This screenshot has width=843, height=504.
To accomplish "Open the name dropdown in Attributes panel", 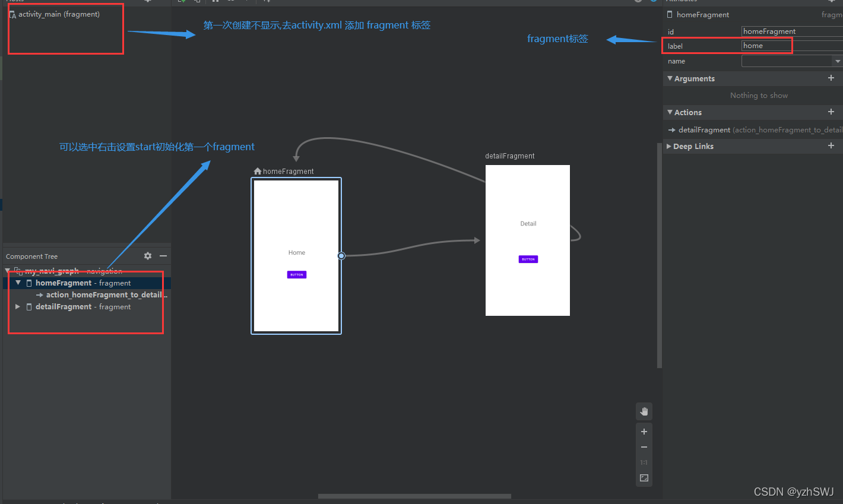I will tap(838, 61).
